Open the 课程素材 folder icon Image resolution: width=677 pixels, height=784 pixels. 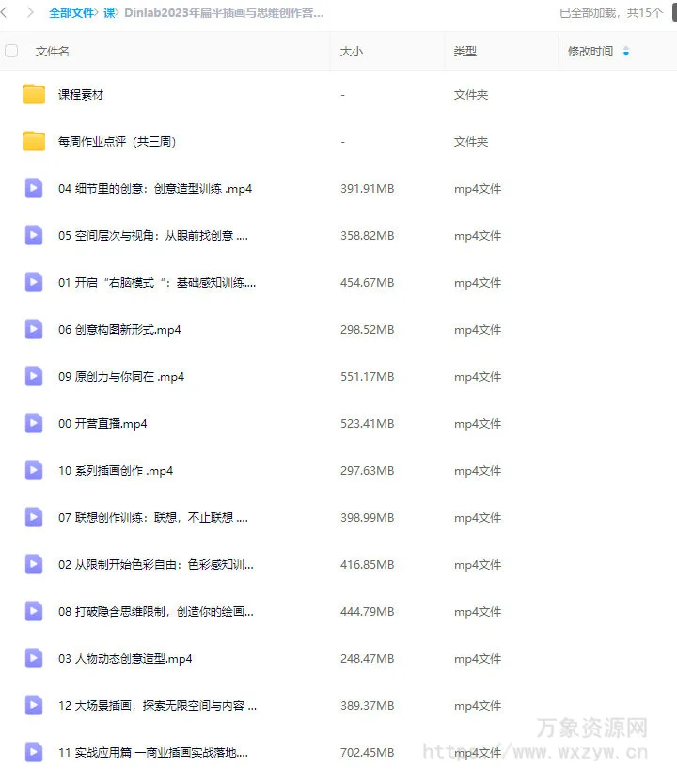click(34, 95)
